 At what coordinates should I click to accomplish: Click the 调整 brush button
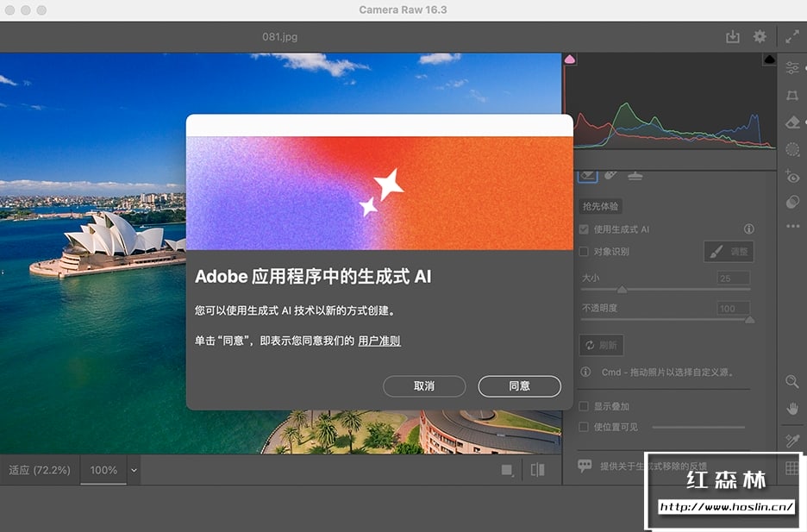(729, 252)
